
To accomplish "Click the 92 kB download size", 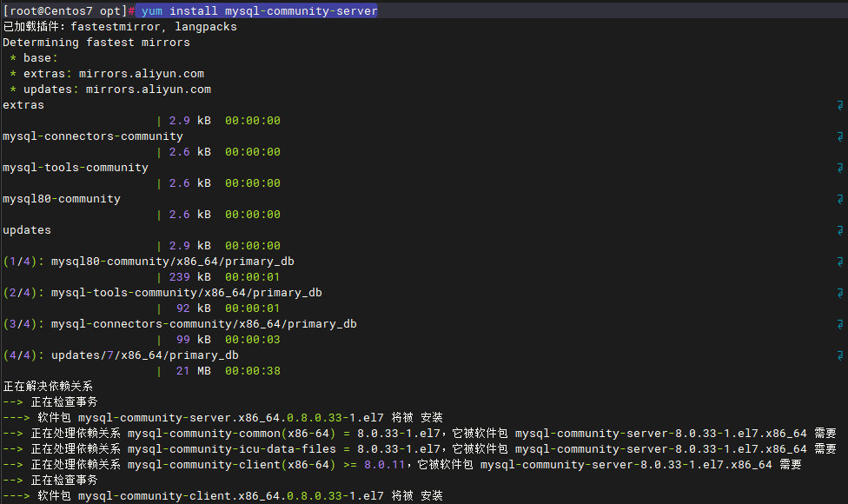I will point(194,308).
